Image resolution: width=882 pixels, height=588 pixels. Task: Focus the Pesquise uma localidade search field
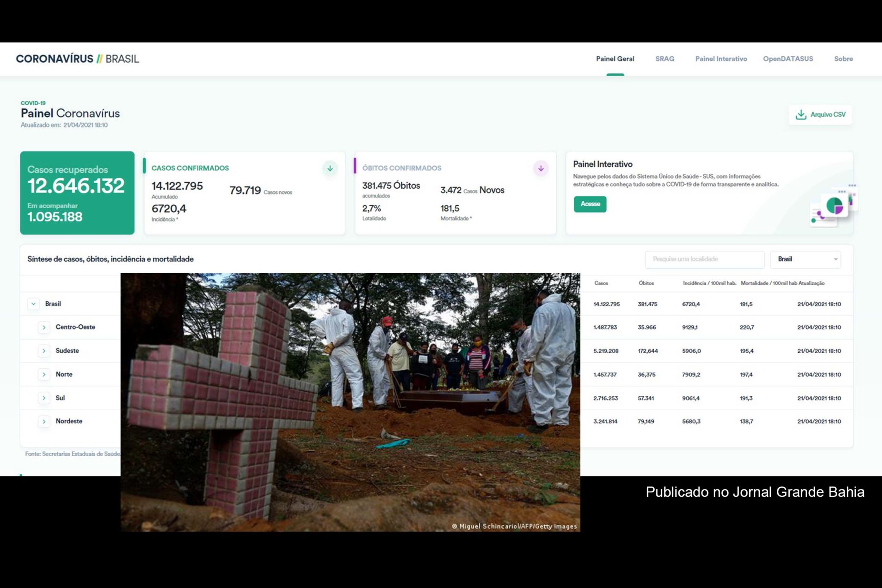[704, 259]
